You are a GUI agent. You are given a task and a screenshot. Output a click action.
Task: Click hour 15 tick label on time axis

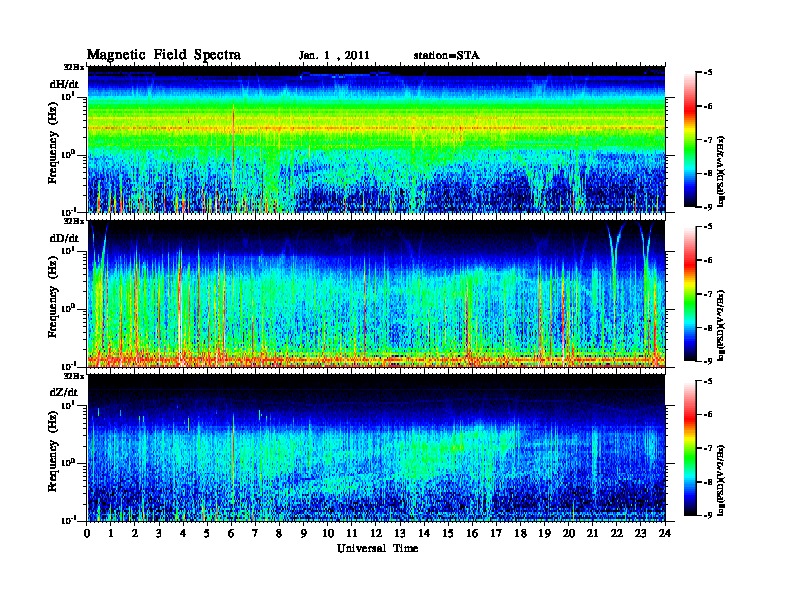click(x=448, y=533)
